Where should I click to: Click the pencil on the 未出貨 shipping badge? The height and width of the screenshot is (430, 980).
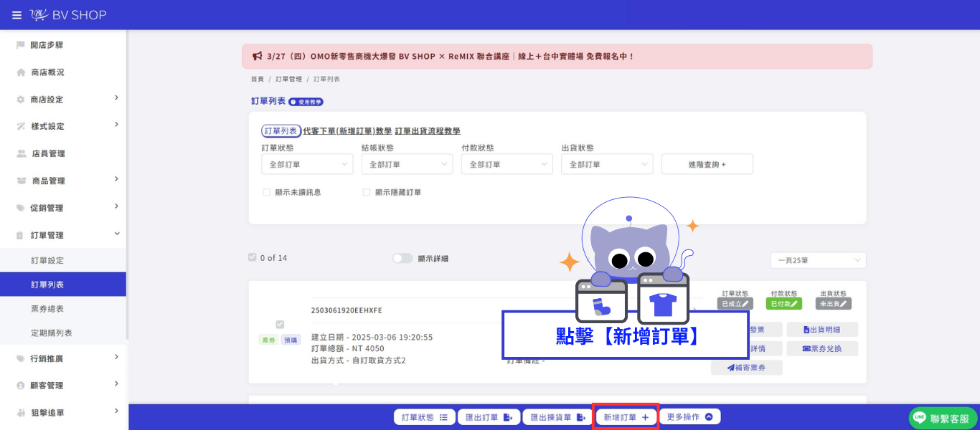(844, 304)
